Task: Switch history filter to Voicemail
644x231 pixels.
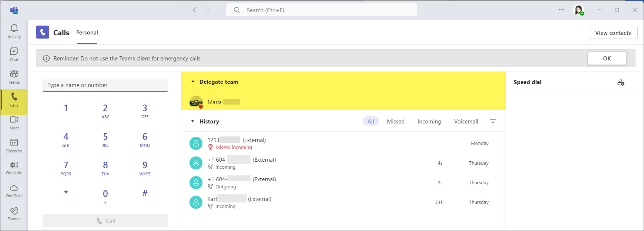Action: click(x=466, y=122)
